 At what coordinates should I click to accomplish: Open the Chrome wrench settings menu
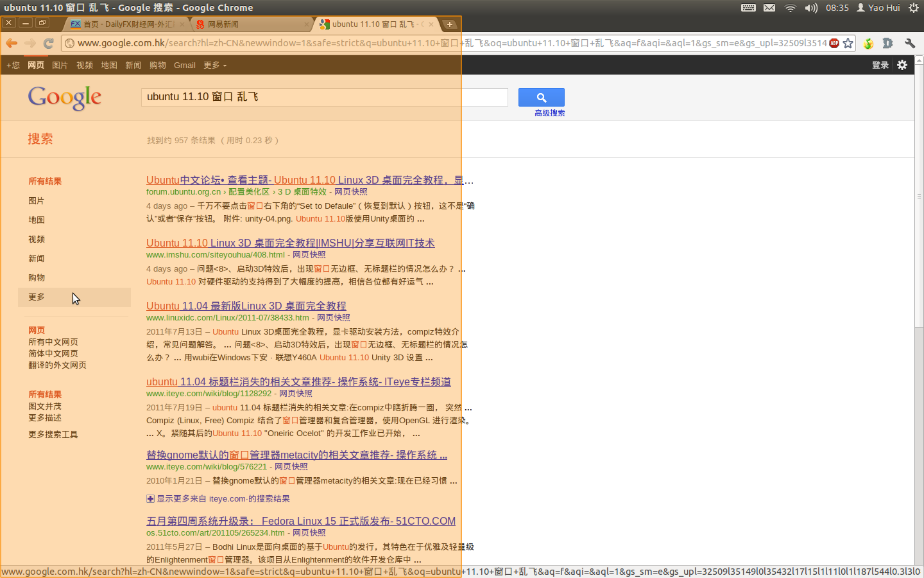tap(909, 43)
